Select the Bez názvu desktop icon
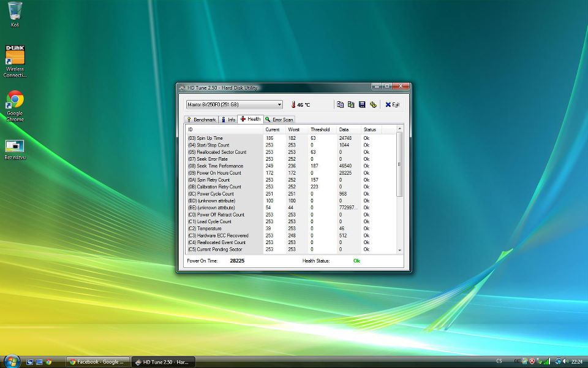Screen dimensions: 588x368 tap(15, 150)
